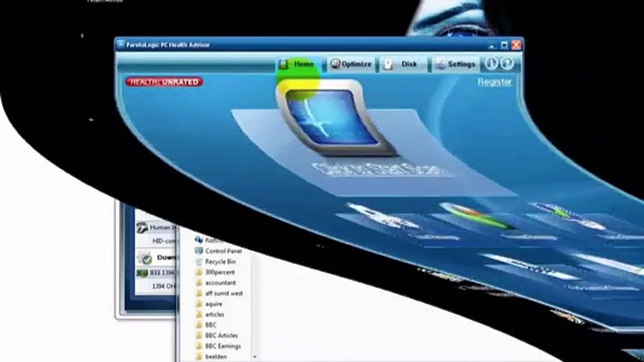This screenshot has width=644, height=362.
Task: Open the Home tab in PC Health Advisor
Action: (x=299, y=64)
